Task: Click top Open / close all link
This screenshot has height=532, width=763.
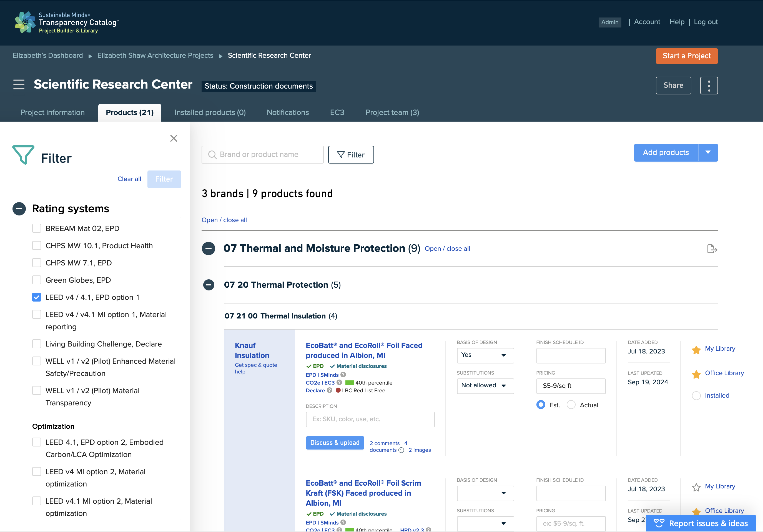Action: (224, 220)
